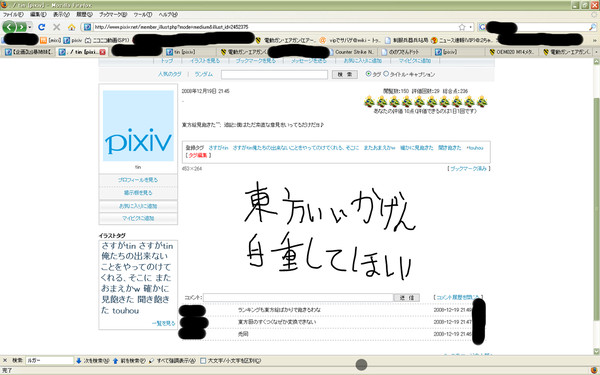This screenshot has height=375, width=600.
Task: Check the 大文字/小文字を区別 checkbox
Action: [x=203, y=360]
